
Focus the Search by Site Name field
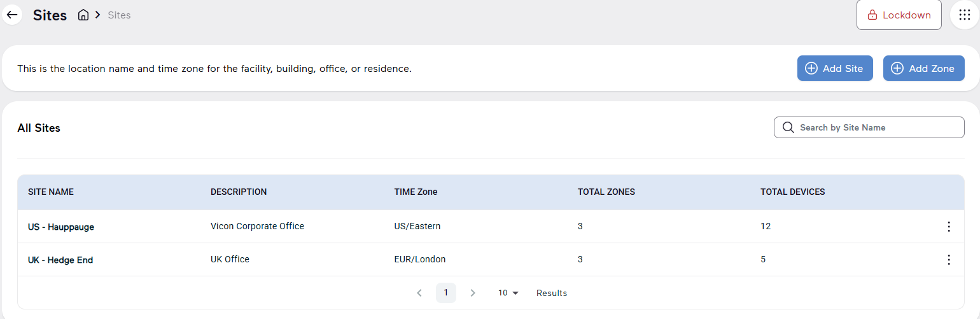point(869,127)
